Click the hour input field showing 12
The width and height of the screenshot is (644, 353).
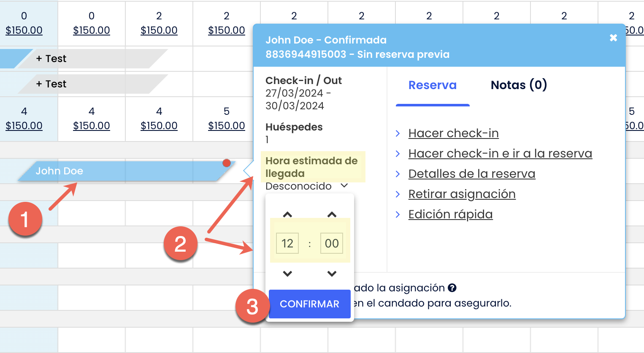pyautogui.click(x=287, y=243)
